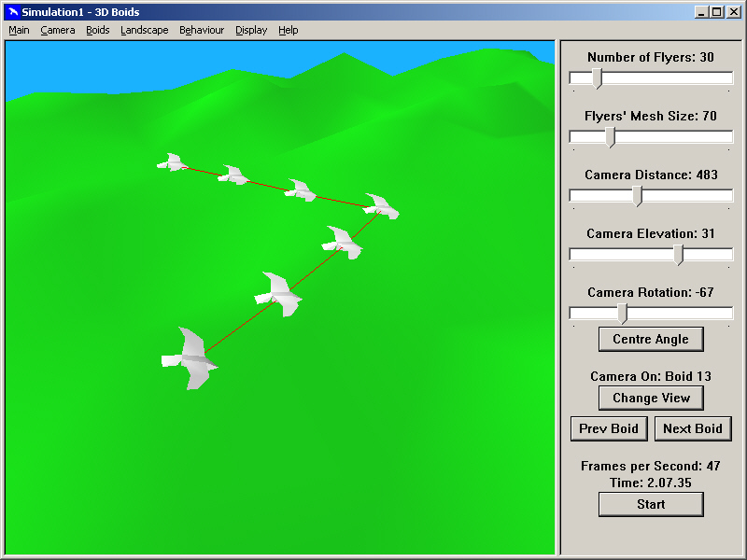This screenshot has height=560, width=747.
Task: Select the Prev Boid button
Action: (609, 428)
